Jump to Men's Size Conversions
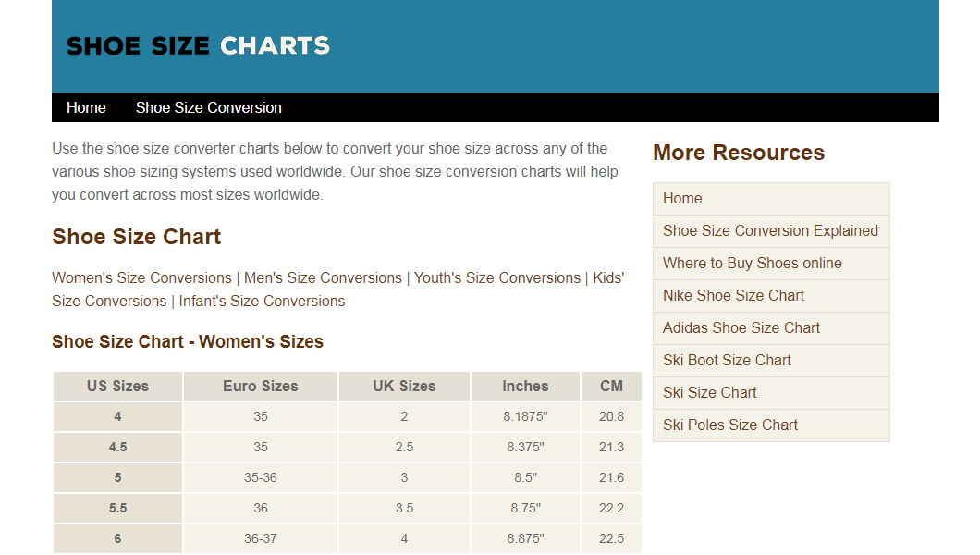Screen dimensions: 980x555 pyautogui.click(x=323, y=277)
